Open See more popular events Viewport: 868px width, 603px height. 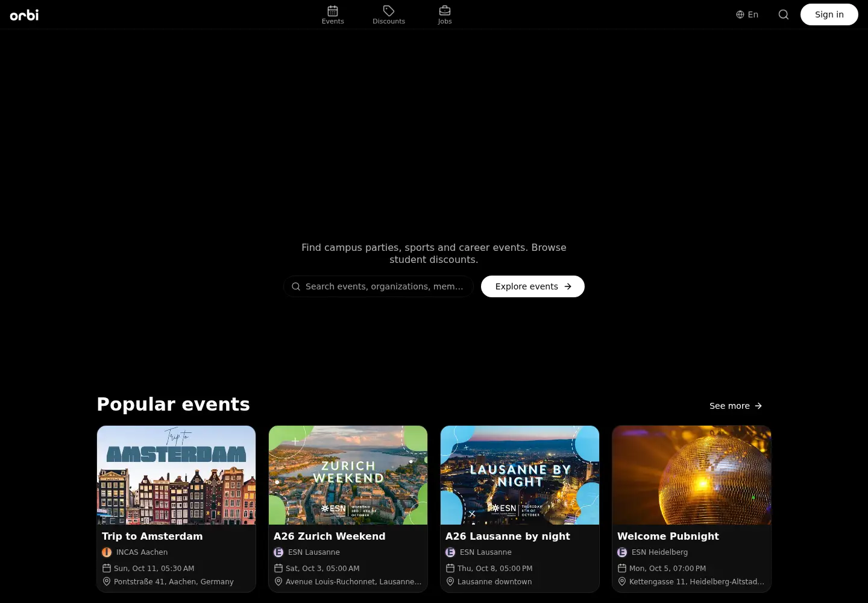736,406
